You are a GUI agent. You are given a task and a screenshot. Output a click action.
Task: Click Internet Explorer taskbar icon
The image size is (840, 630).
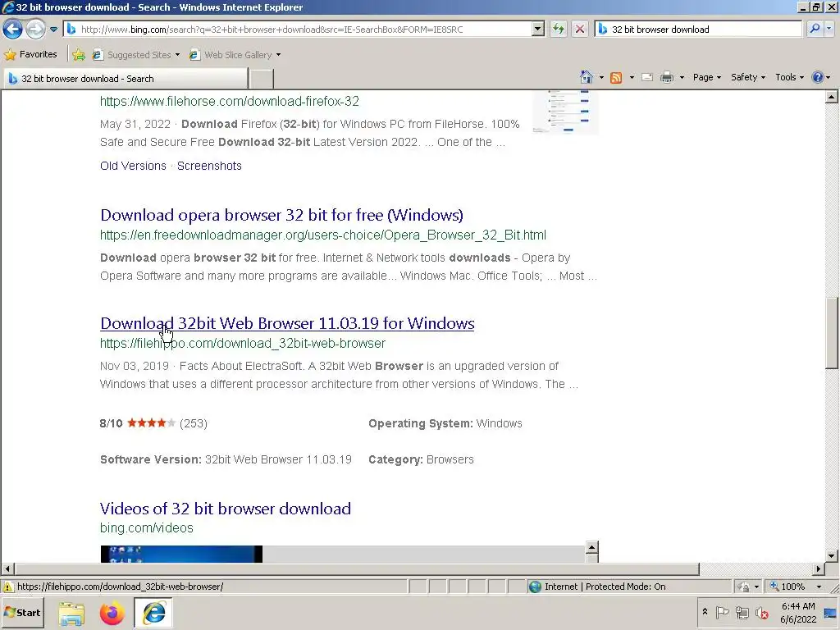coord(153,613)
